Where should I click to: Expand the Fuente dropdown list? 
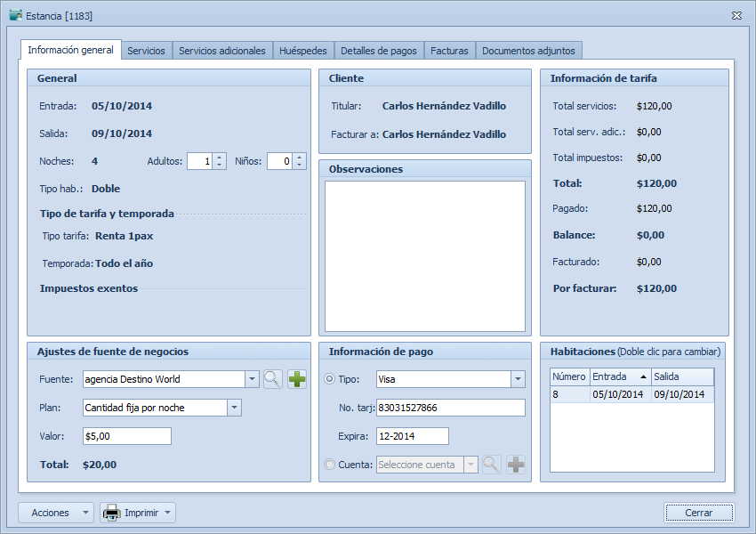click(252, 379)
